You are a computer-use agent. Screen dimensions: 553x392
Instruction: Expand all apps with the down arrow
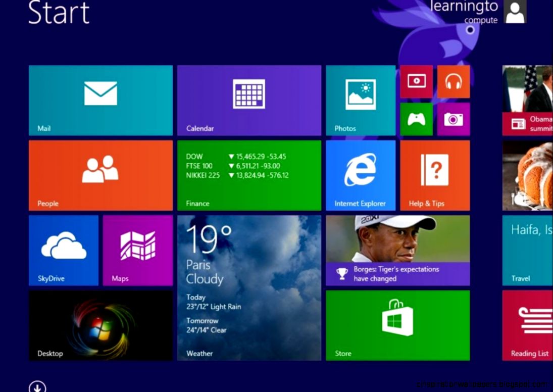click(36, 386)
